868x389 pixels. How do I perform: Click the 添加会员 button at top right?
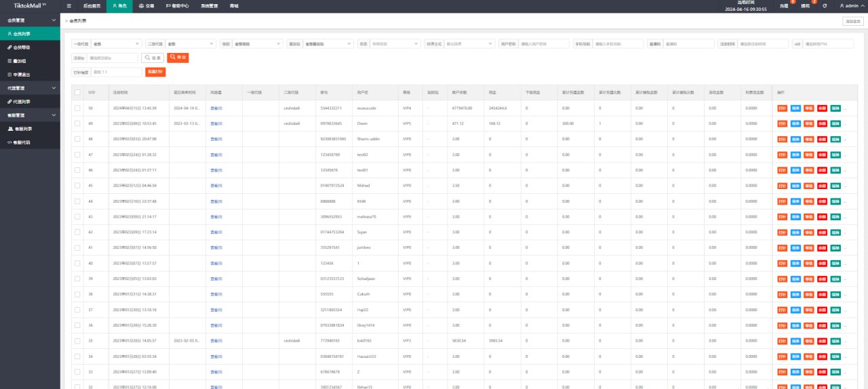852,21
